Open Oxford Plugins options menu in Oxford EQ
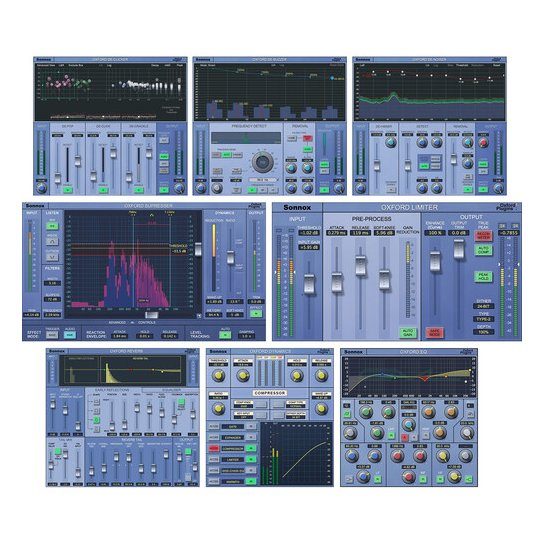544x544 pixels. [x=467, y=351]
